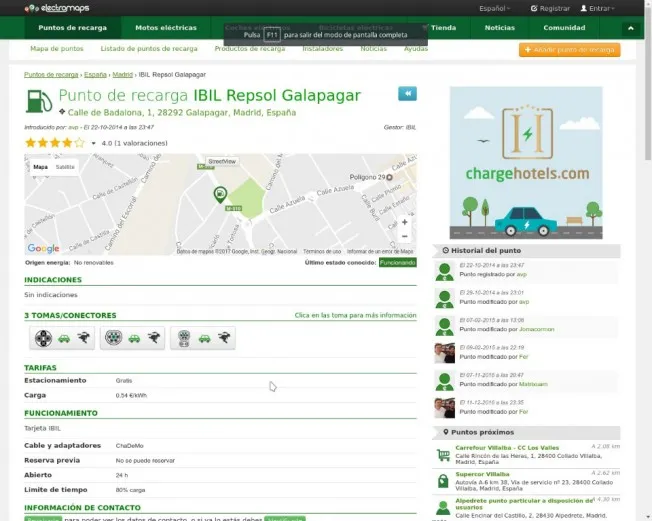
Task: Click Fer's photo in the 09-02-2015 entry
Action: point(445,353)
